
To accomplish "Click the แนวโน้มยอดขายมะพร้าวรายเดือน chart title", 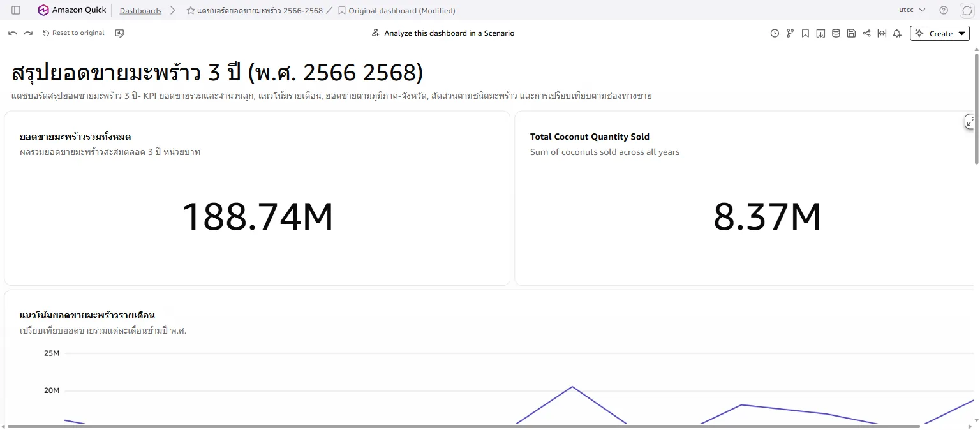I will [87, 315].
